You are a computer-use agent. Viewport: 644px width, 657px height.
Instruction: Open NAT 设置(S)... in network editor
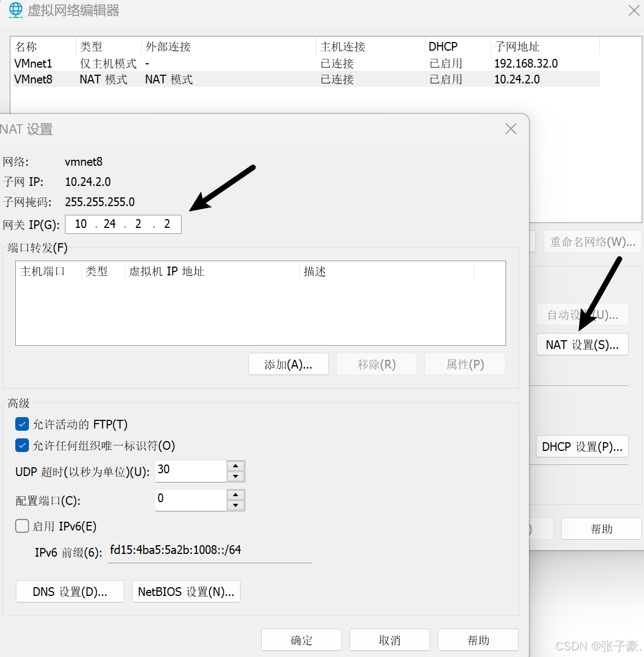[582, 345]
